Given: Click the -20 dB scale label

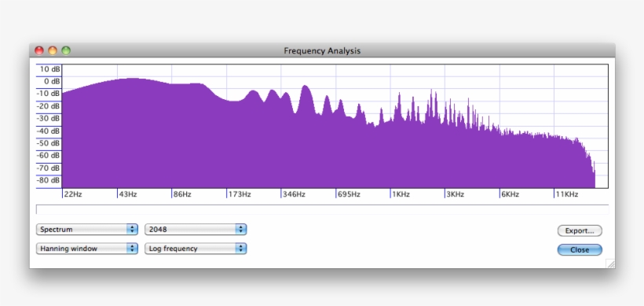Looking at the screenshot, I should pos(49,106).
